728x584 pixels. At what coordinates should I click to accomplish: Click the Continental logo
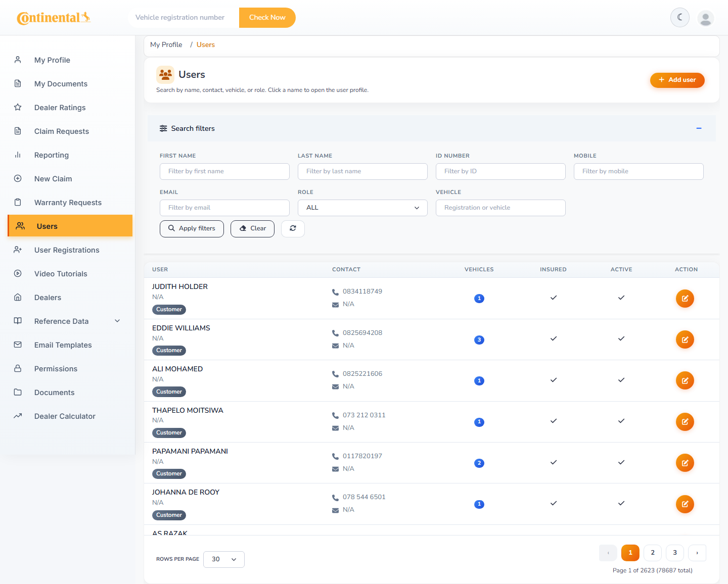coord(54,18)
